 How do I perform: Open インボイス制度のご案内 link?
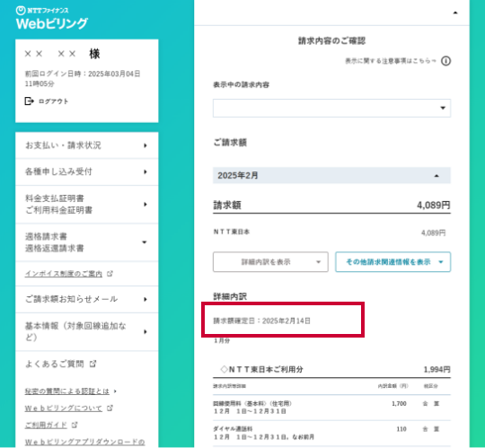click(64, 274)
